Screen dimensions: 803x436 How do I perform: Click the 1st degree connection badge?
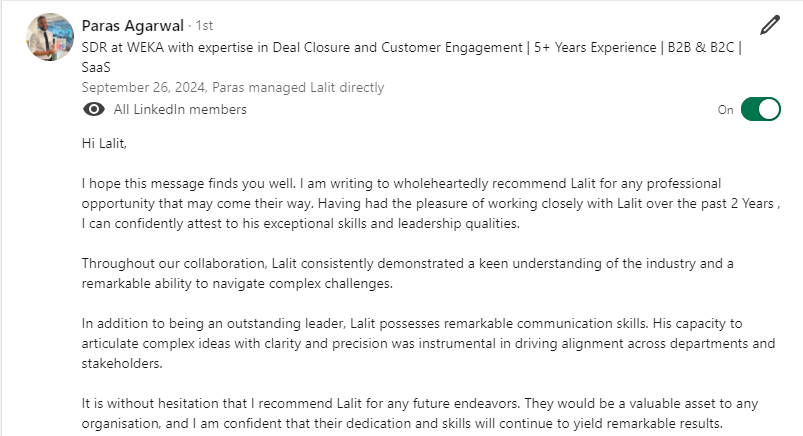click(203, 26)
